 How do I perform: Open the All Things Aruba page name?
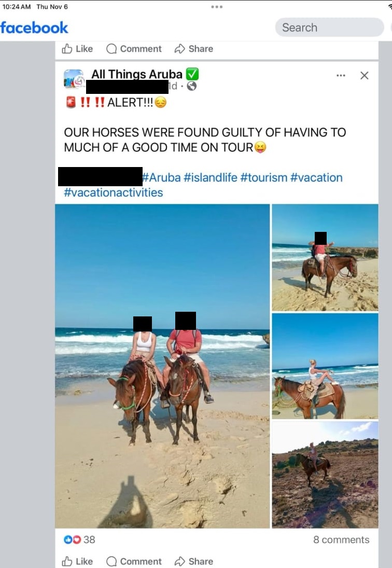coord(137,74)
